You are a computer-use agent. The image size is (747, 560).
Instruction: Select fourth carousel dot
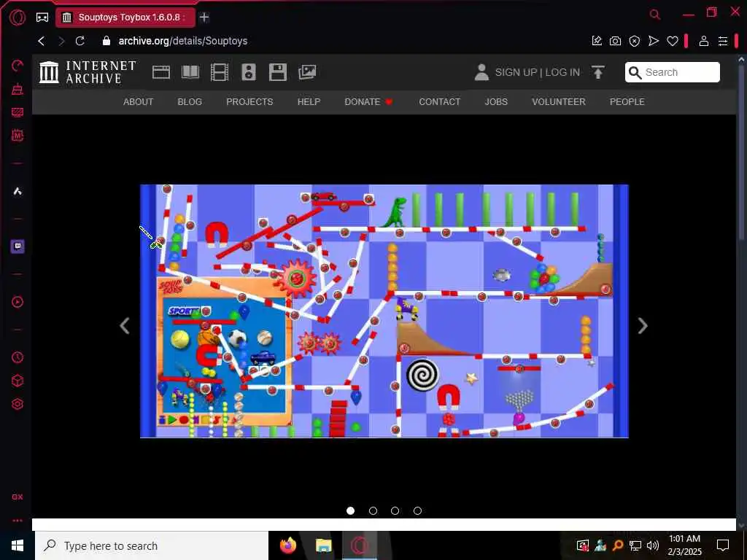pyautogui.click(x=418, y=511)
